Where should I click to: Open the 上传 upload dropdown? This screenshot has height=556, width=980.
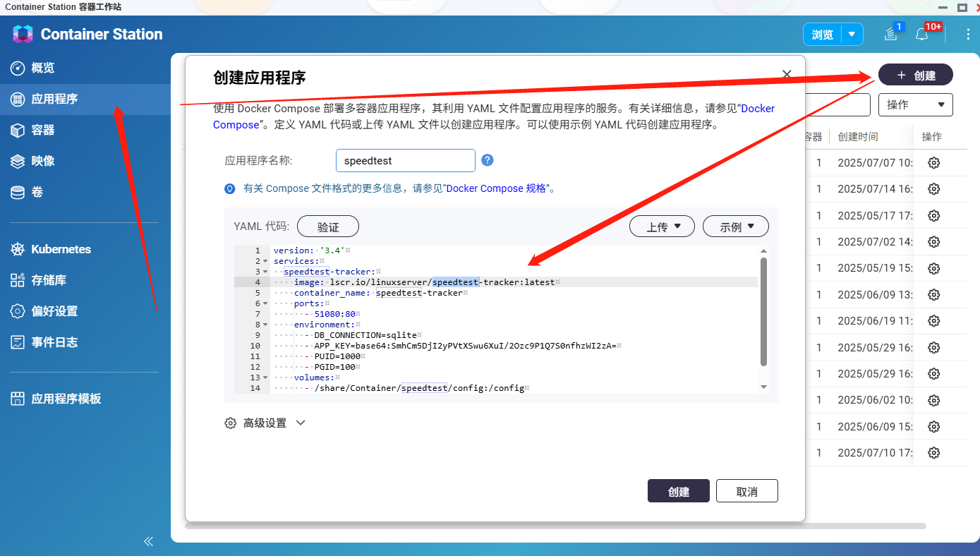[x=663, y=226]
